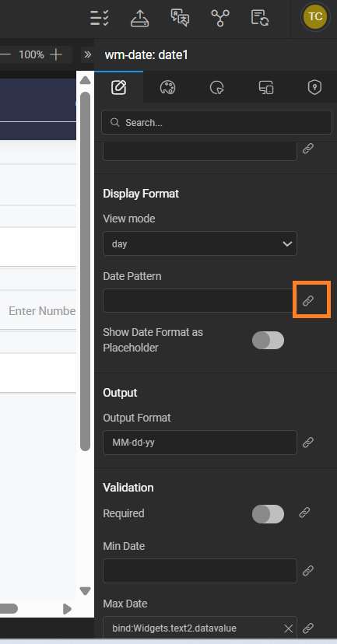Viewport: 337px width, 644px height.
Task: Switch to the Styles palette tab
Action: click(167, 87)
